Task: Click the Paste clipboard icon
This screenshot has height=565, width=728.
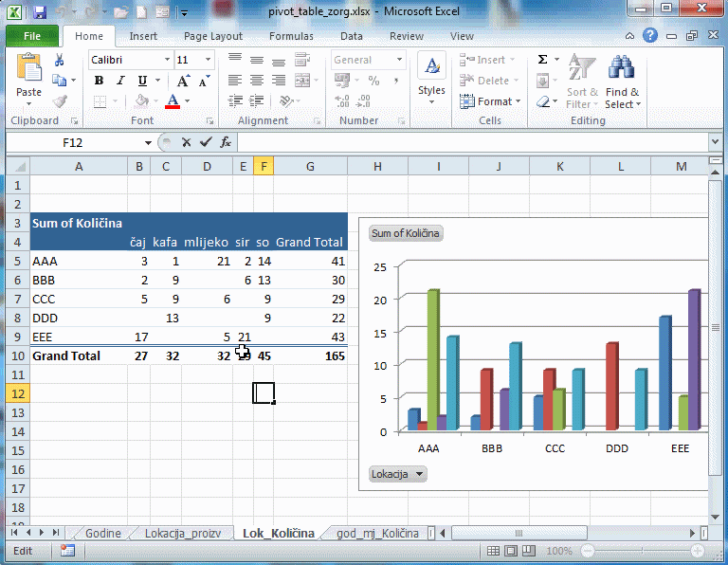Action: [x=28, y=76]
